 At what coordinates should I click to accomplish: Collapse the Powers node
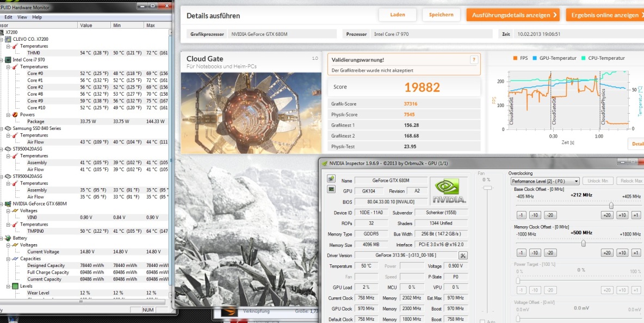coord(8,115)
